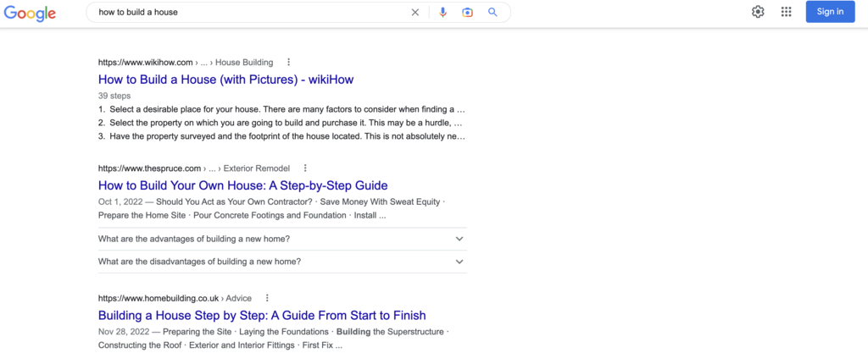Click the magnifying glass search button
868x364 pixels.
(x=492, y=13)
